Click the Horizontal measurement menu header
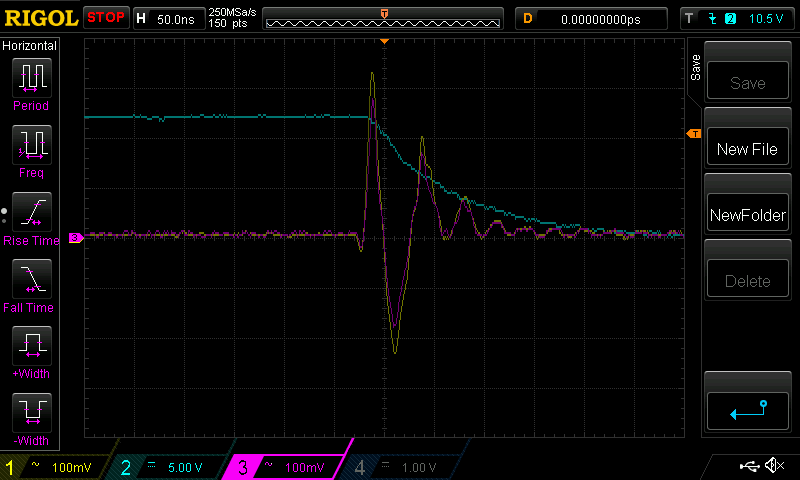The height and width of the screenshot is (480, 800). coord(30,46)
